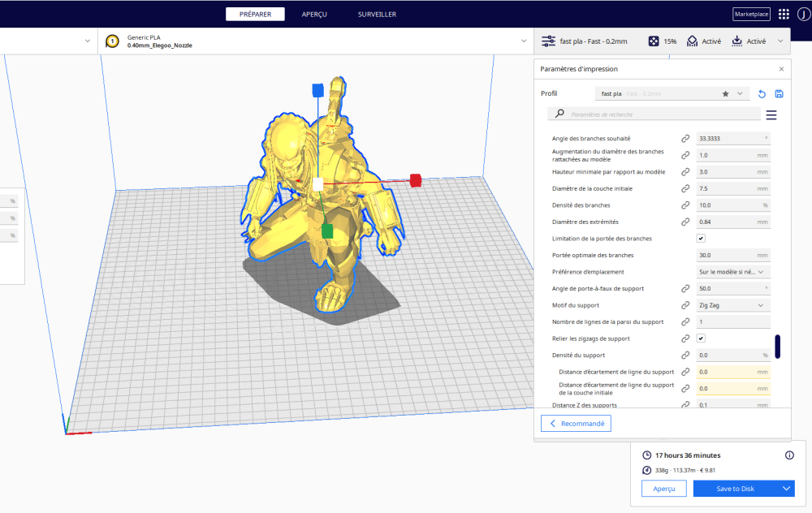Image resolution: width=812 pixels, height=513 pixels.
Task: Click the account avatar icon
Action: click(x=804, y=14)
